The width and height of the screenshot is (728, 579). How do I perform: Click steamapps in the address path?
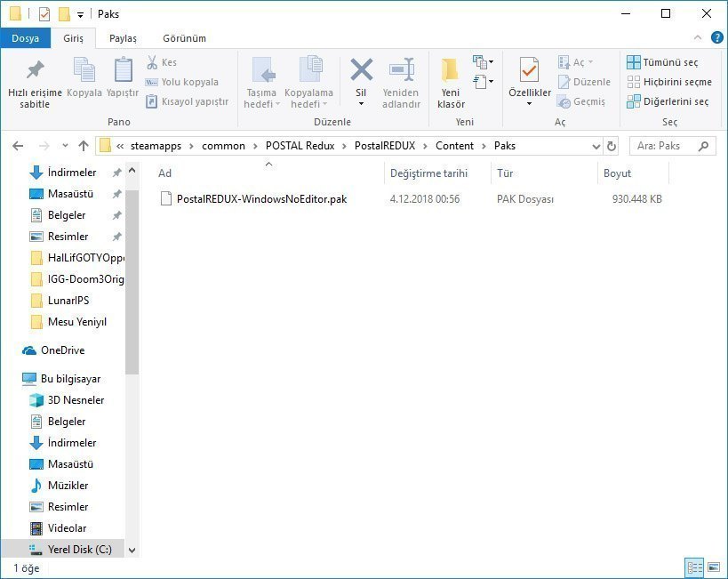pos(156,146)
